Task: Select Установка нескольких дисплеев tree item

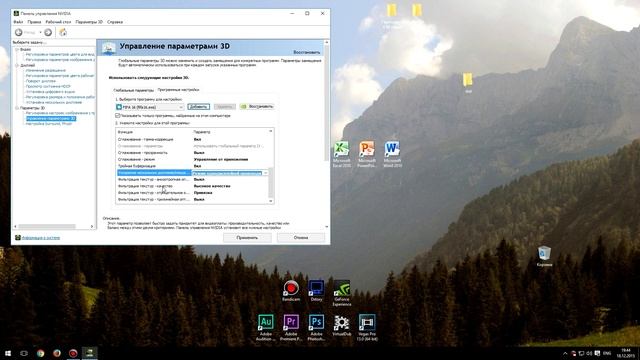Action: tap(53, 102)
